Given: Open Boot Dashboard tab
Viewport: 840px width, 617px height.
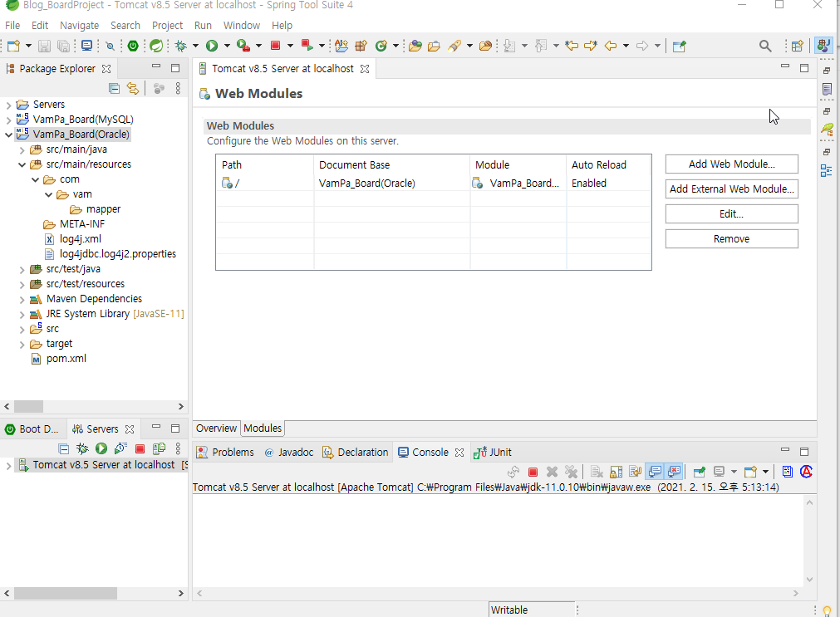Looking at the screenshot, I should [32, 429].
